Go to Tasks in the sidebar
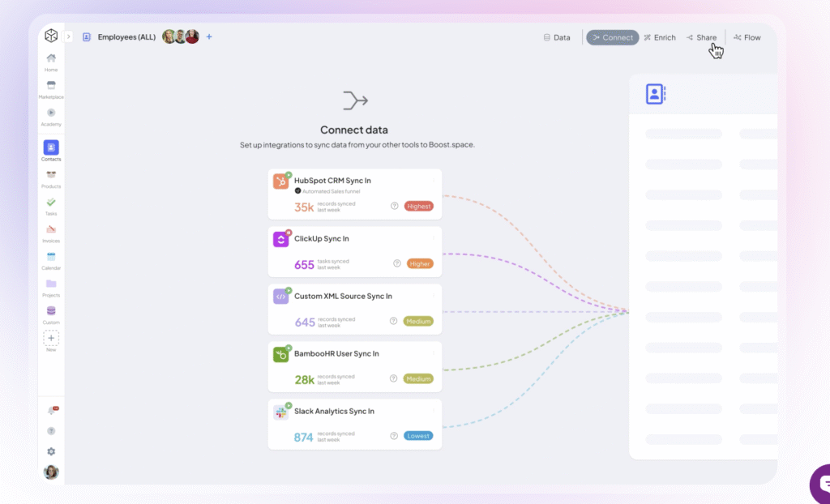This screenshot has height=504, width=830. click(x=51, y=203)
